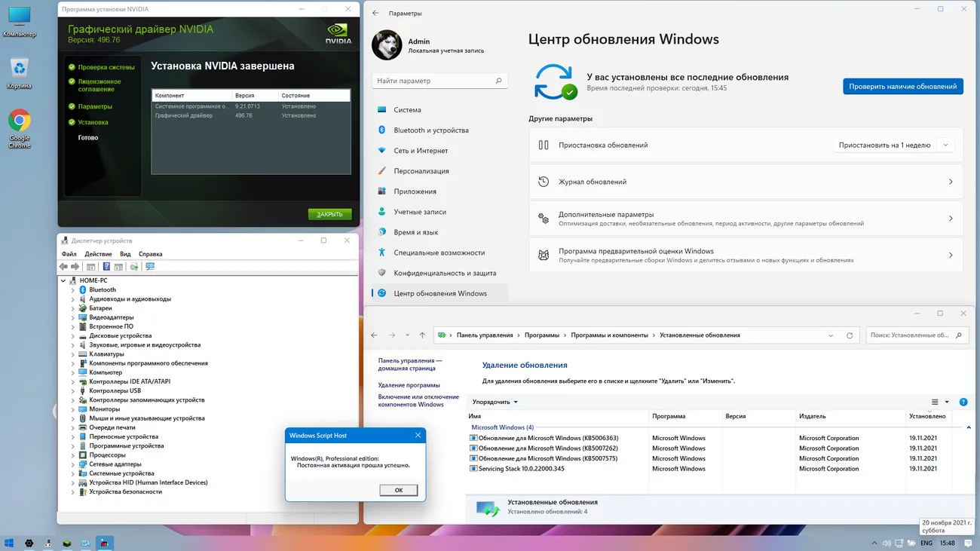Click the green ЗАКРЫТЬ button in NVIDIA installer
980x551 pixels.
point(329,214)
